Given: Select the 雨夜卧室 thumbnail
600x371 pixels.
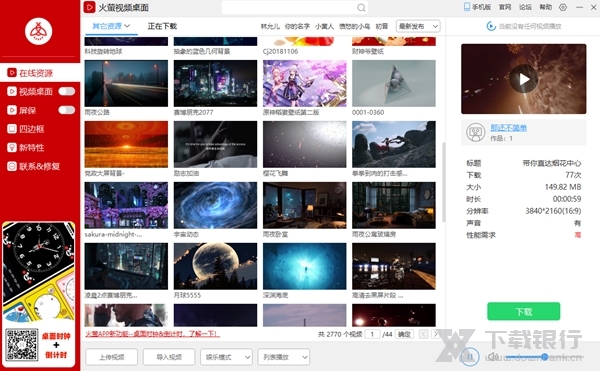Looking at the screenshot, I should click(x=305, y=205).
